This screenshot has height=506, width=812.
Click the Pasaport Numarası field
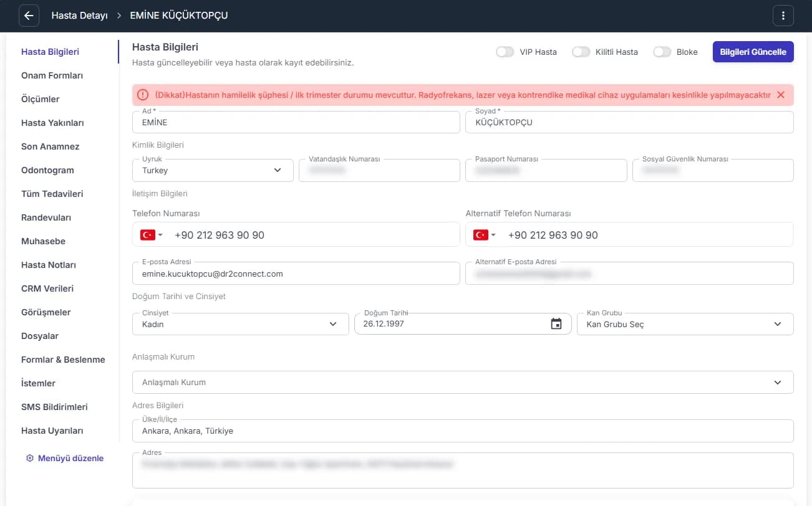546,170
